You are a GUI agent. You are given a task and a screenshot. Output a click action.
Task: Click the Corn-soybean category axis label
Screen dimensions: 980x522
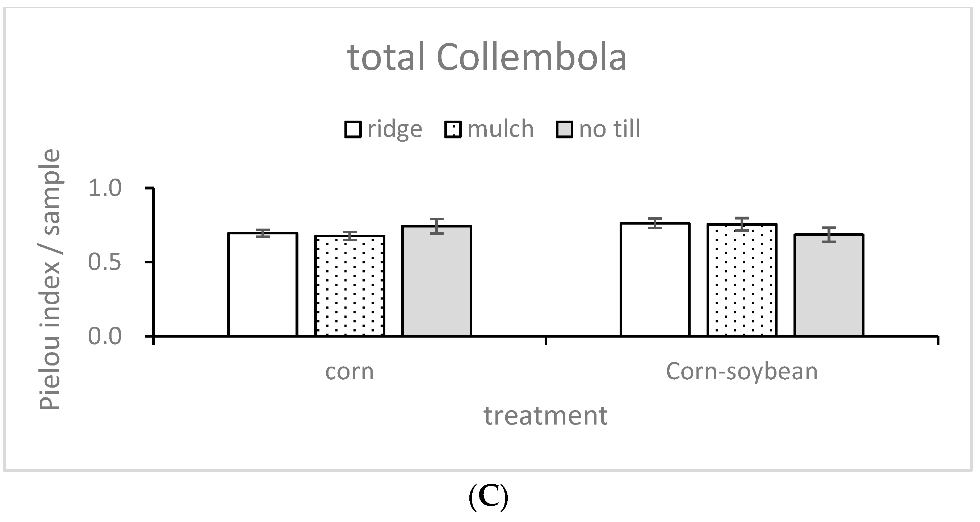pyautogui.click(x=741, y=372)
